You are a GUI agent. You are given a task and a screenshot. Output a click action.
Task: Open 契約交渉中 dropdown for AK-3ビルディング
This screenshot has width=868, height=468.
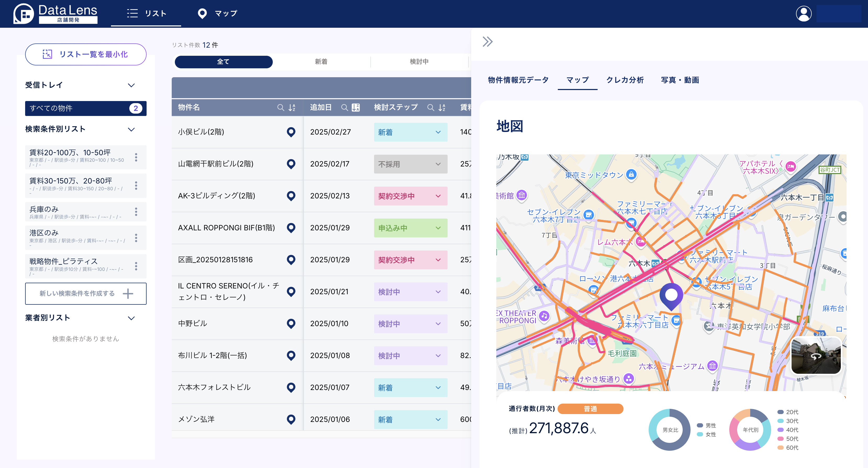[x=410, y=196]
